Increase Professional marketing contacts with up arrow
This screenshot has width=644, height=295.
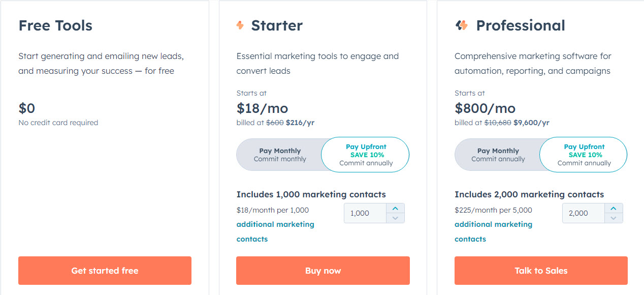coord(614,209)
